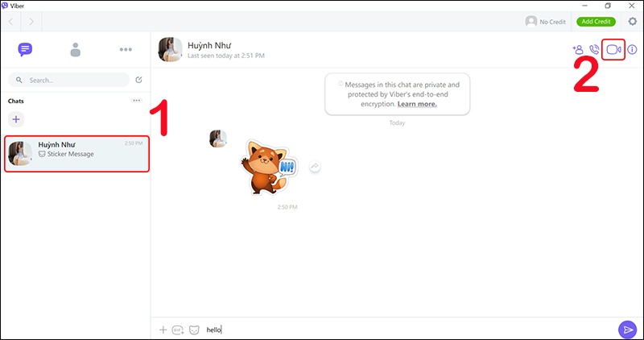Open Chats options three-dot menu
The width and height of the screenshot is (644, 340).
[x=137, y=101]
